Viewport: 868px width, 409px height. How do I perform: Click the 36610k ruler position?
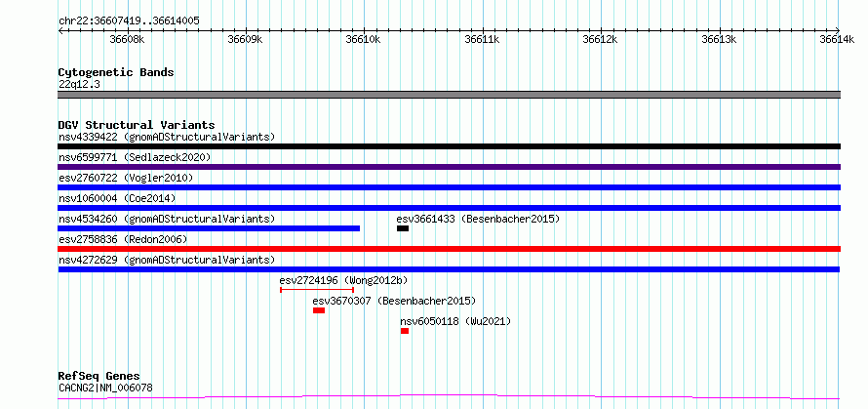coord(364,39)
